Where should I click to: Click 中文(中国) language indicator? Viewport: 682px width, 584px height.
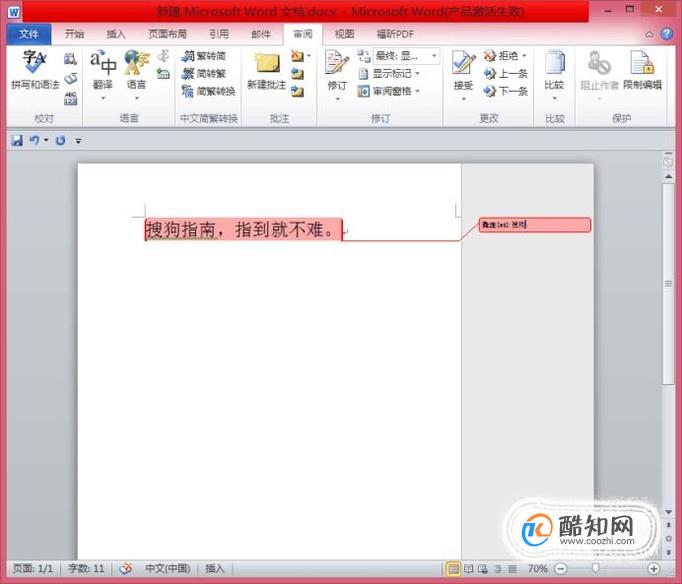tap(167, 568)
